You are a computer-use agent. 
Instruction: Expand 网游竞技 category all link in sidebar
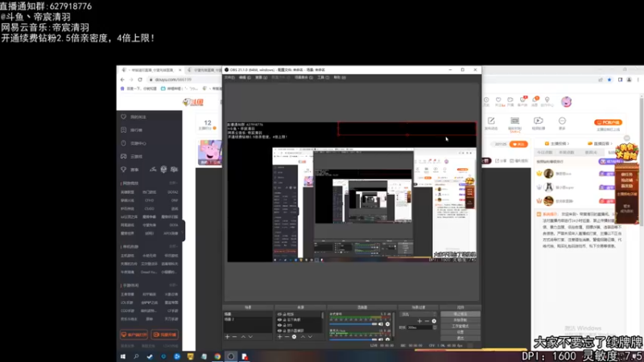tap(173, 183)
